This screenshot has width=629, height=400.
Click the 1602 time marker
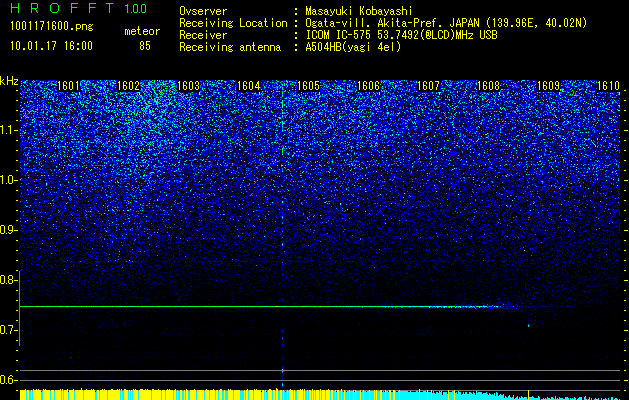click(x=128, y=85)
